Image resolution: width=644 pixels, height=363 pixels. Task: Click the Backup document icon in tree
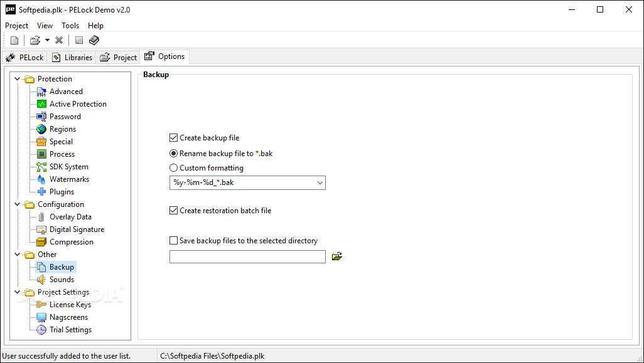tap(41, 267)
